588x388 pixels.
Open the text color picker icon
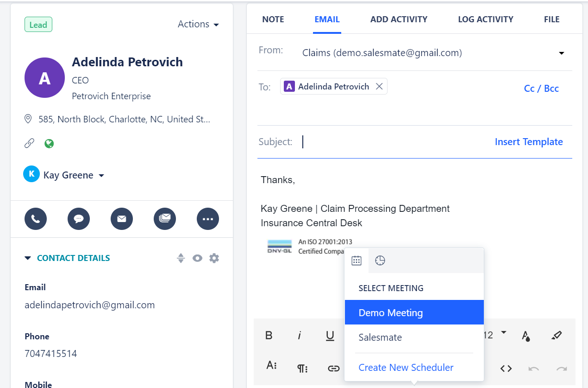tap(526, 336)
